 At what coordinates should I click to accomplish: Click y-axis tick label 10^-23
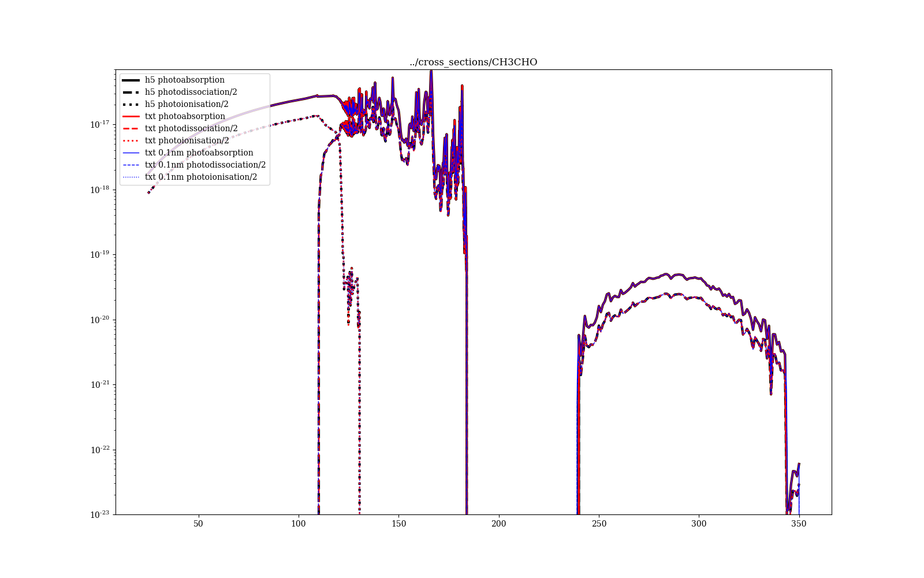[100, 514]
